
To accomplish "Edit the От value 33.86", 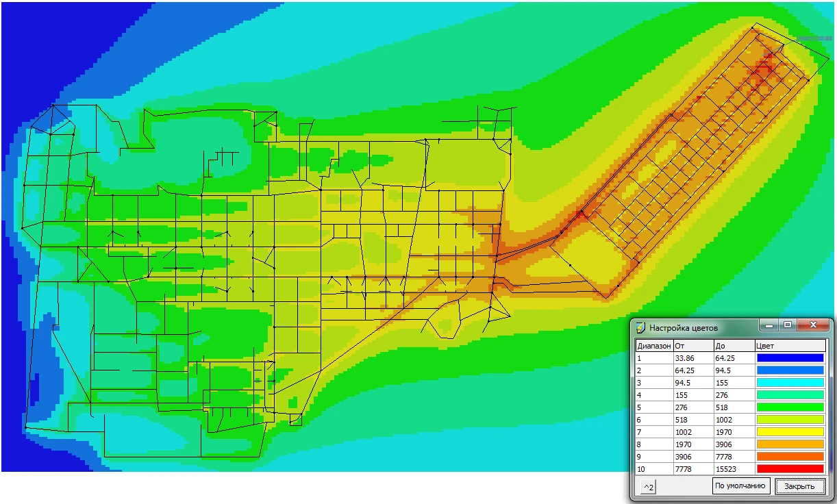I will [692, 357].
